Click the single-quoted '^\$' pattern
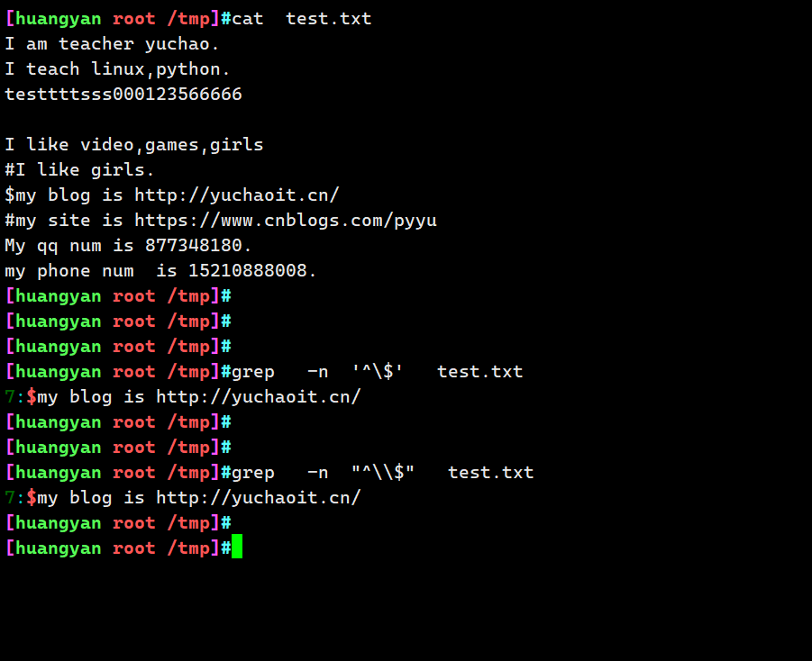The width and height of the screenshot is (812, 661). [x=377, y=372]
